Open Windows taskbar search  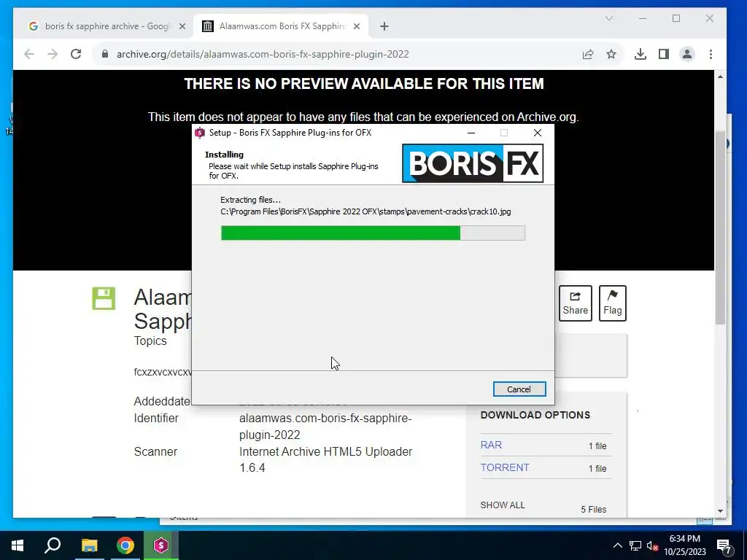[x=53, y=545]
